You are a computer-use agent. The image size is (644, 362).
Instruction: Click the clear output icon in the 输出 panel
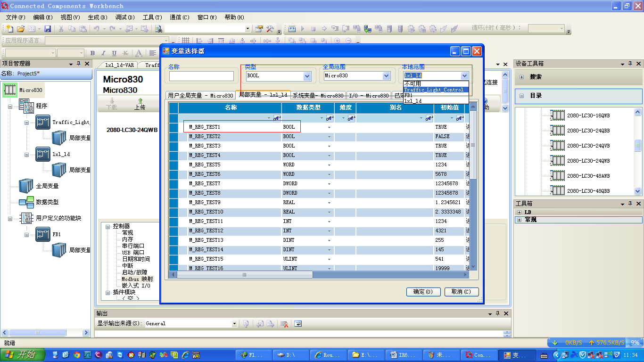(284, 324)
